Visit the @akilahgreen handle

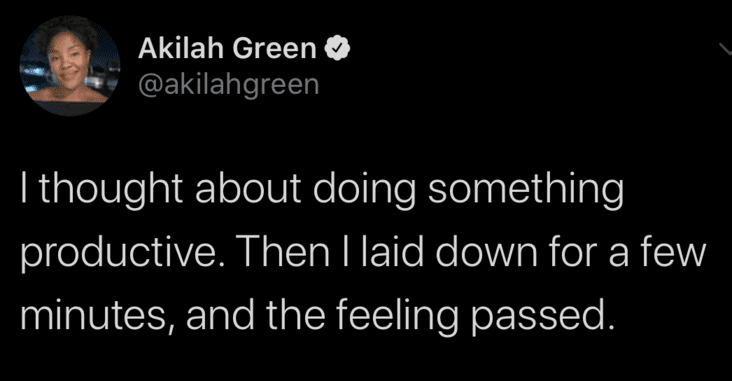229,85
